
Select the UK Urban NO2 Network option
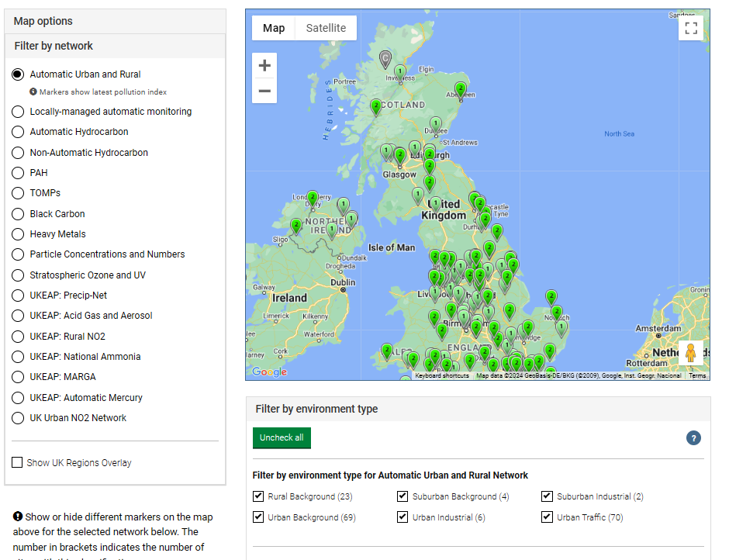point(18,418)
